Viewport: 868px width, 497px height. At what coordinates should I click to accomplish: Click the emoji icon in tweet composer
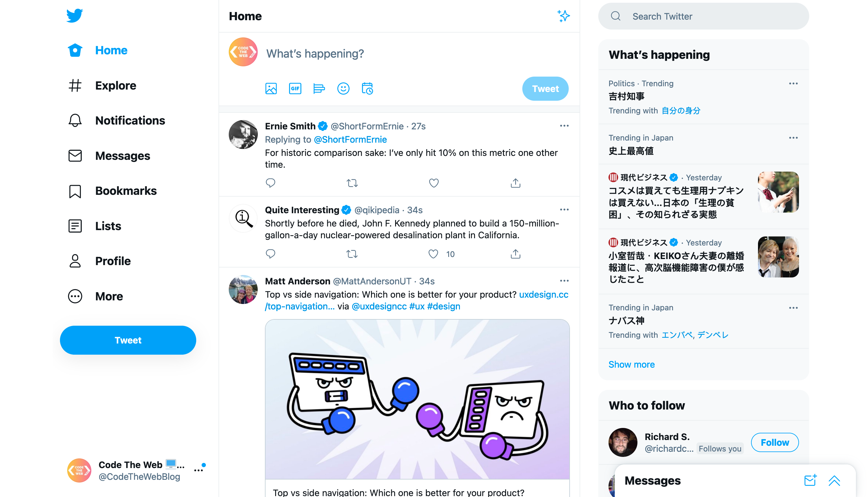(343, 88)
